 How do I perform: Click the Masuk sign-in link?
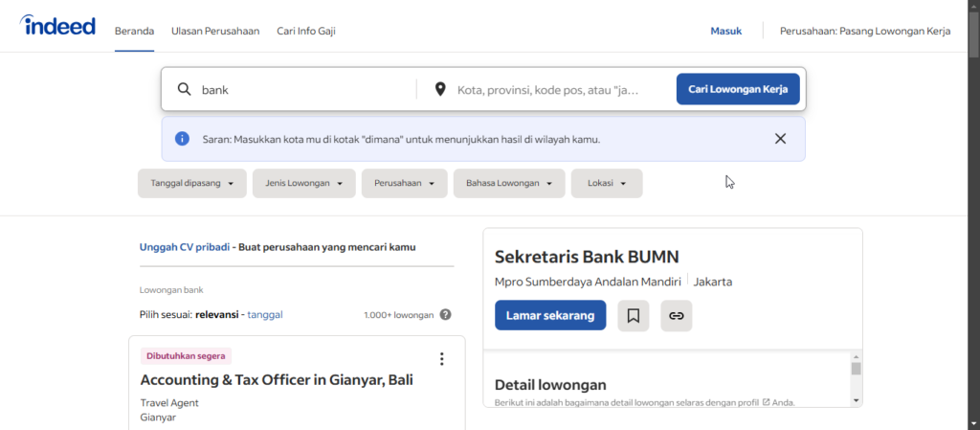(726, 31)
